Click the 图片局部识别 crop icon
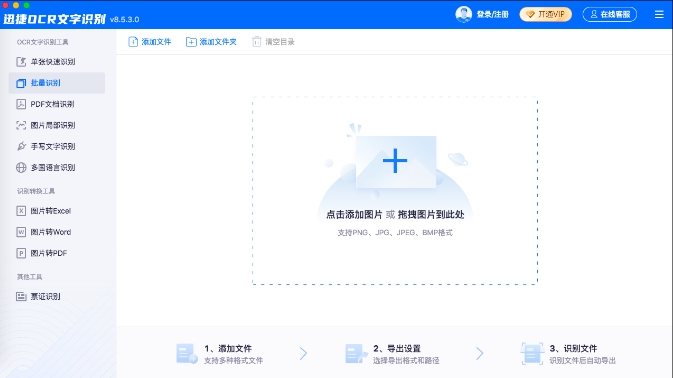The width and height of the screenshot is (673, 378). 21,125
